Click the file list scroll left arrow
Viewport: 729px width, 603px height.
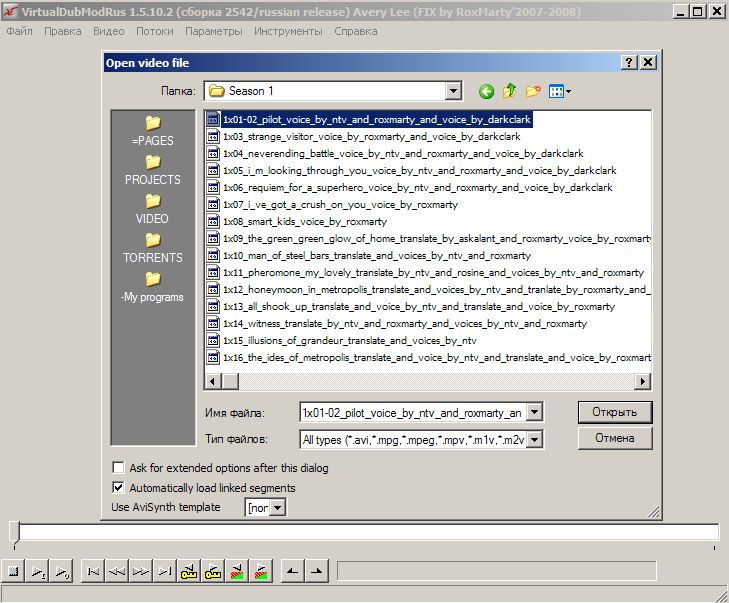click(x=213, y=381)
